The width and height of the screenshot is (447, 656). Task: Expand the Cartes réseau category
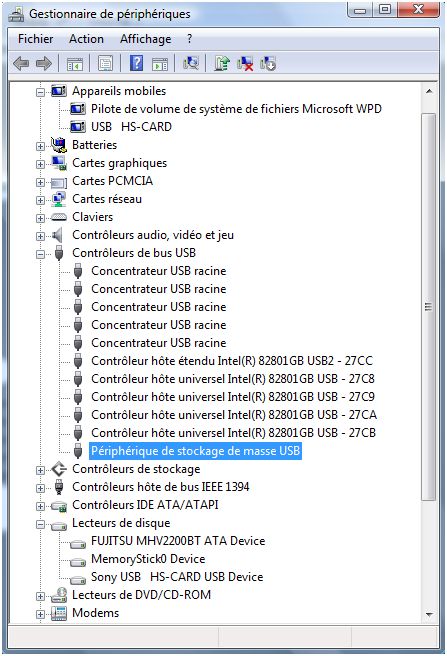tap(40, 200)
